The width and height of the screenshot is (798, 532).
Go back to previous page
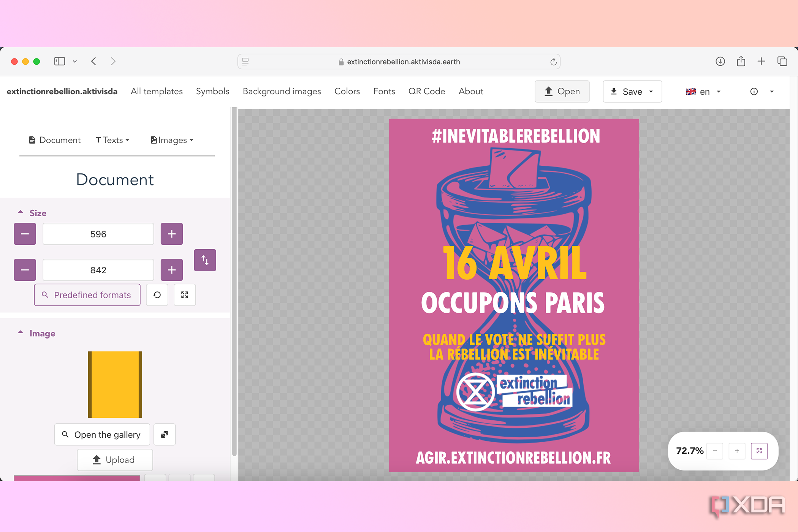(94, 61)
